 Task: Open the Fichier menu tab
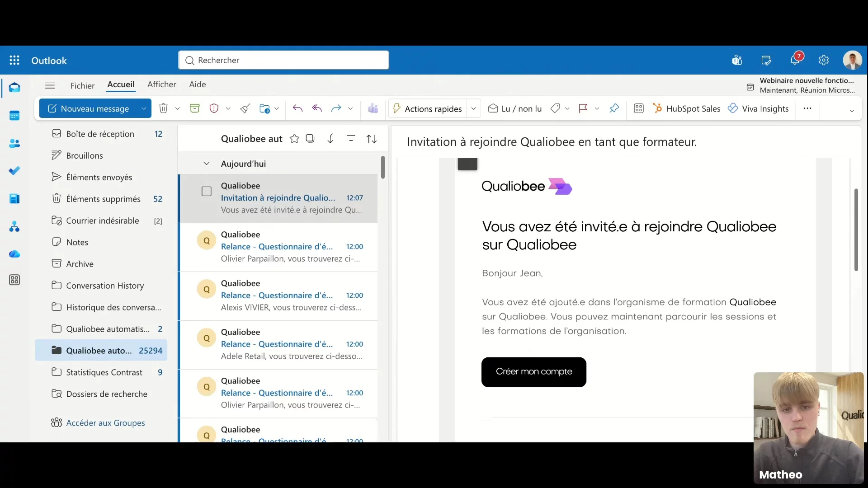coord(82,85)
